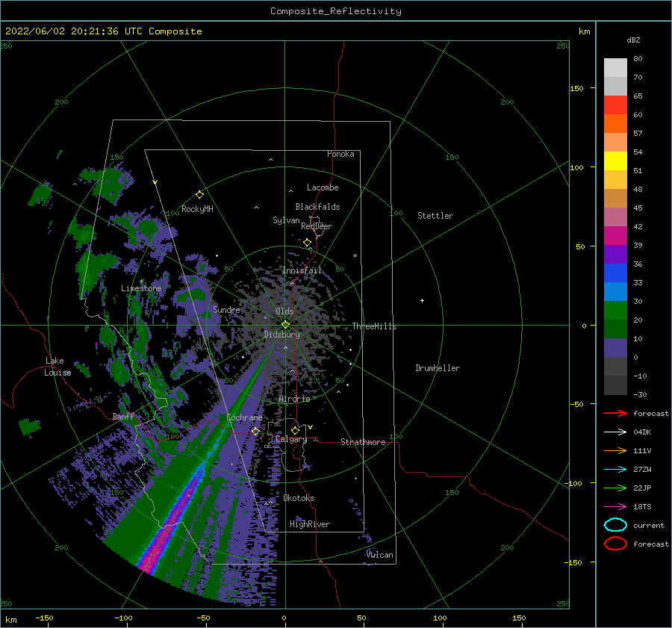672x628 pixels.
Task: Click the Ponoka city label
Action: pyautogui.click(x=340, y=154)
